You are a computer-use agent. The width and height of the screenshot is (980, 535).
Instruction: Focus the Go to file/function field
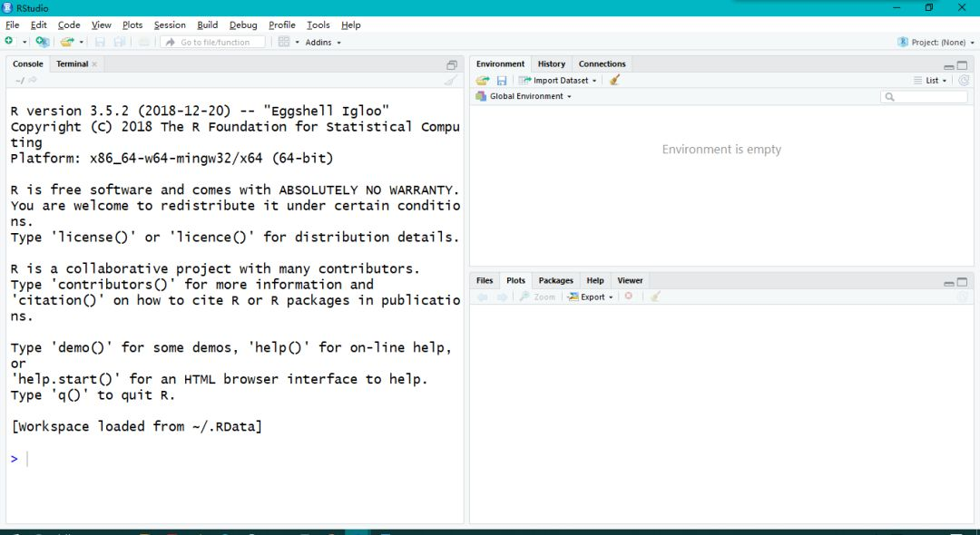pyautogui.click(x=212, y=42)
